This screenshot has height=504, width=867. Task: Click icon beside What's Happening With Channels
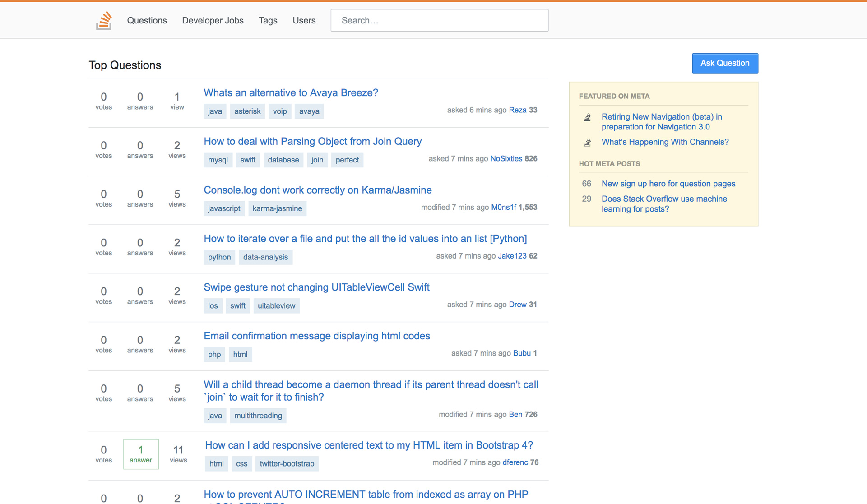click(x=587, y=143)
